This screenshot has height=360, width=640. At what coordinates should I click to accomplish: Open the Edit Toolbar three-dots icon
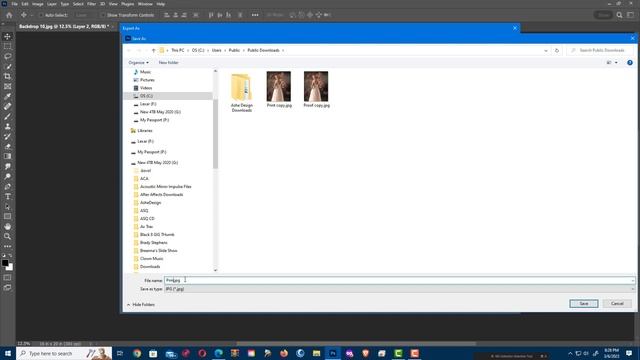tap(7, 247)
